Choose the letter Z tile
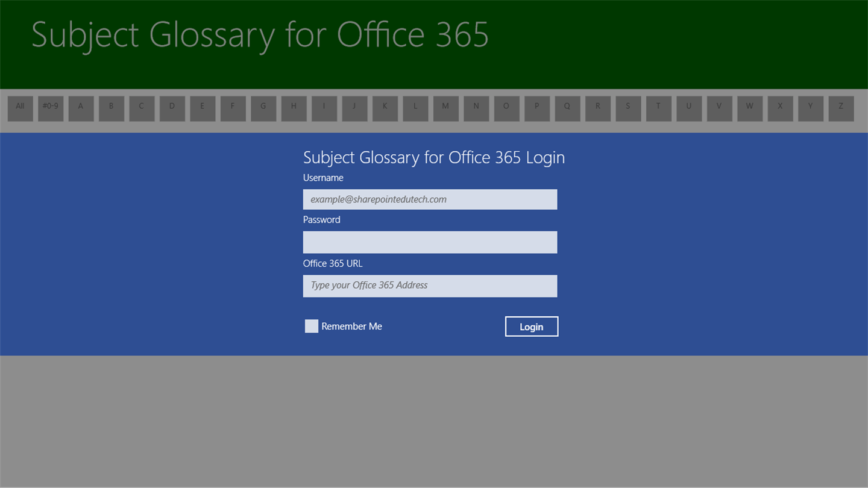The image size is (868, 488). click(841, 108)
